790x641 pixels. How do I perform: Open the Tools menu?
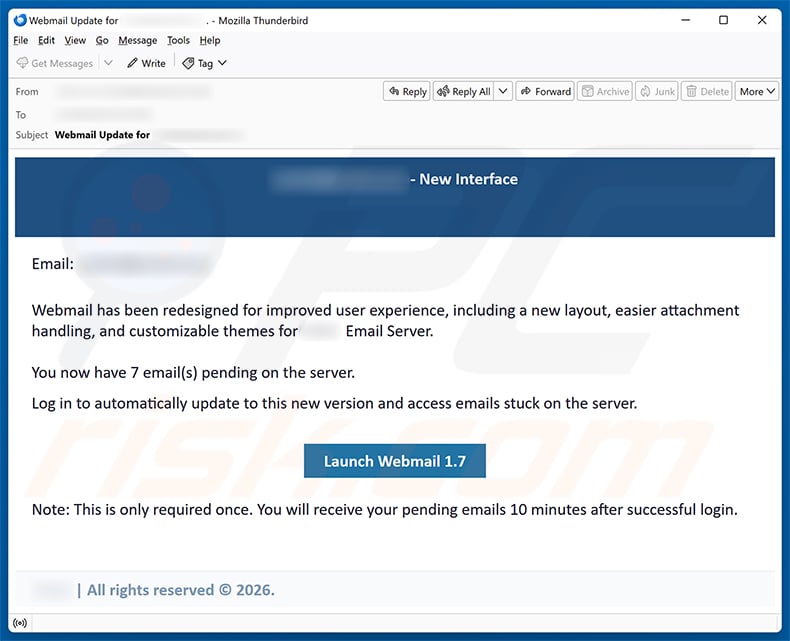pyautogui.click(x=178, y=40)
